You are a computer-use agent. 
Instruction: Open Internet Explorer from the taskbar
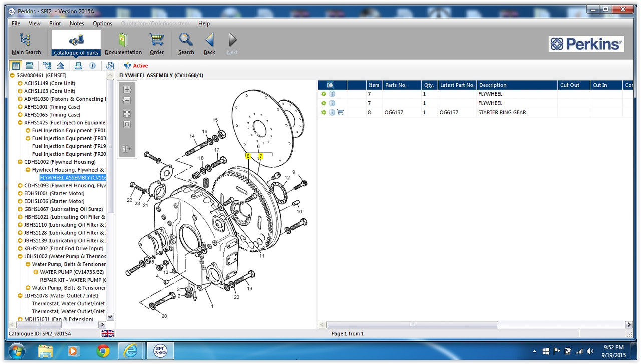point(131,351)
